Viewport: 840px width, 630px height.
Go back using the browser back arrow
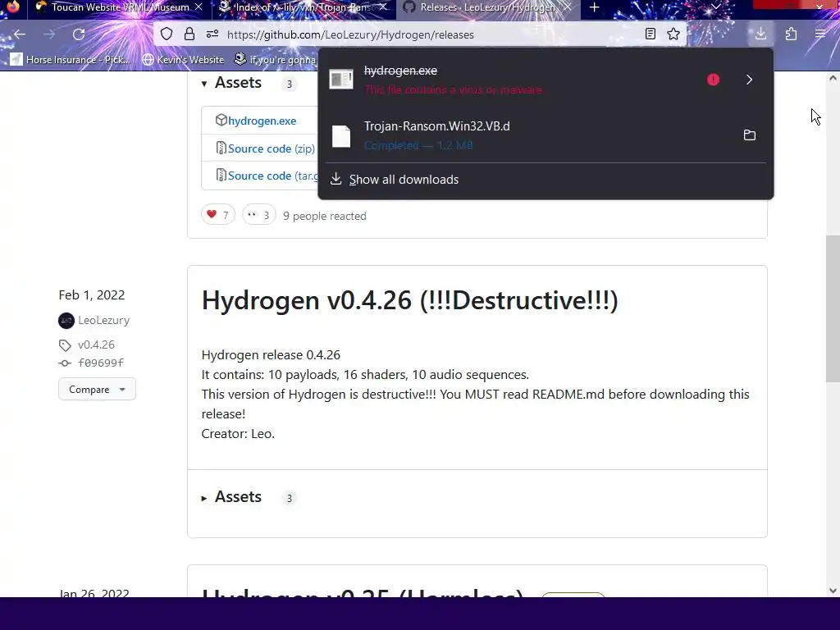(x=20, y=34)
